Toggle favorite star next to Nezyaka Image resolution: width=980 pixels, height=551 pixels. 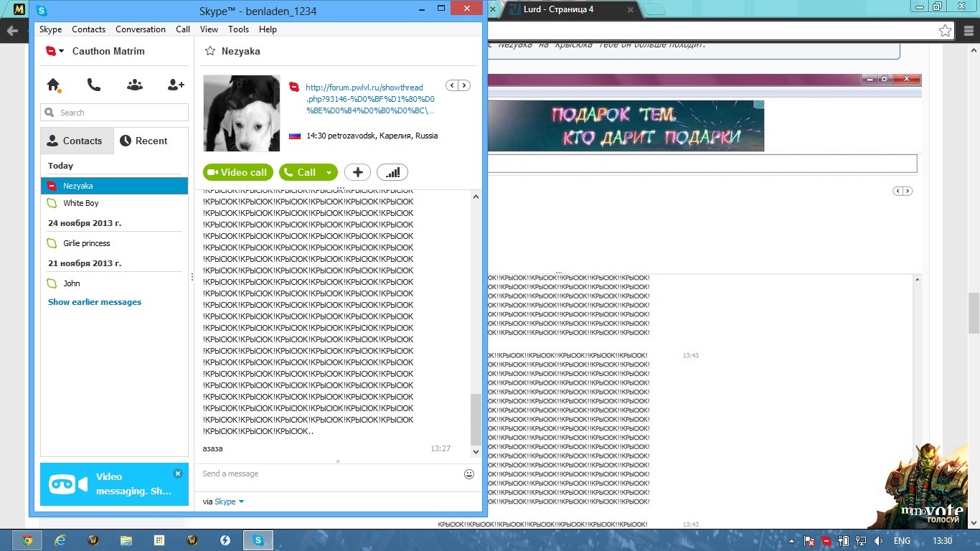pyautogui.click(x=210, y=51)
